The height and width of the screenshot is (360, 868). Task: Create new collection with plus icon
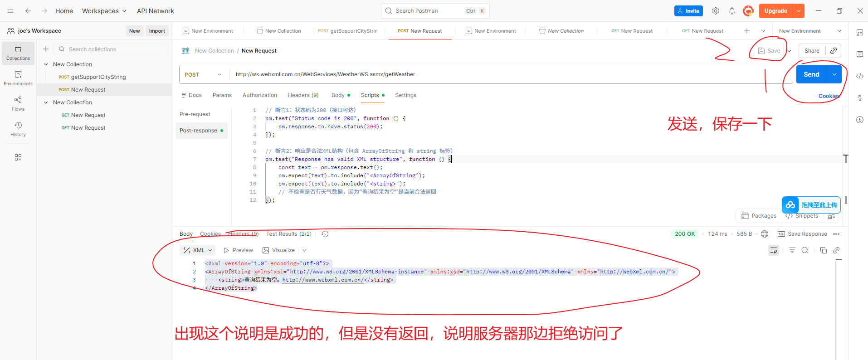(x=46, y=49)
